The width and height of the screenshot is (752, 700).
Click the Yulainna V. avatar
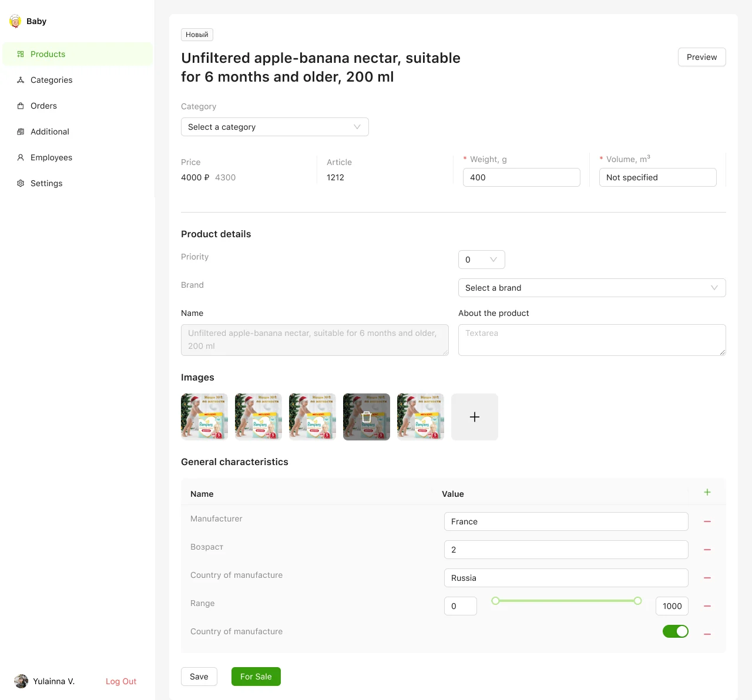21,681
